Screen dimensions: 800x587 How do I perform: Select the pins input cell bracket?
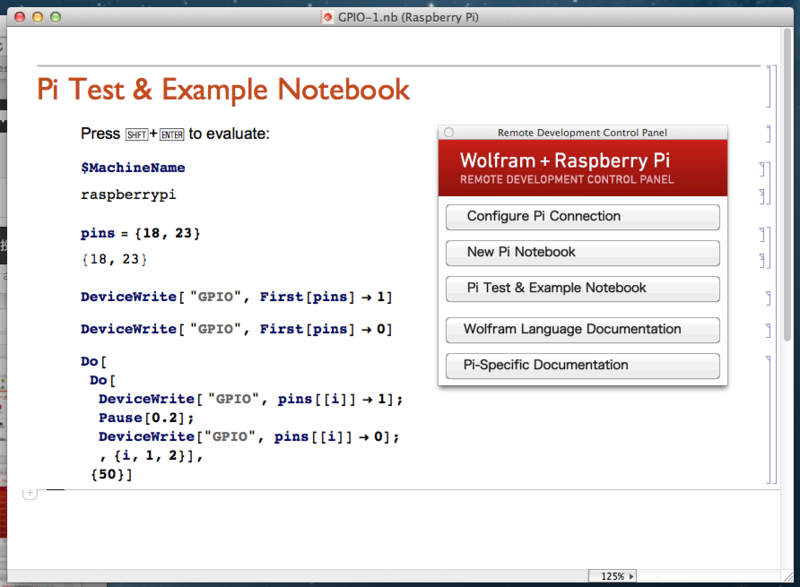tap(763, 235)
